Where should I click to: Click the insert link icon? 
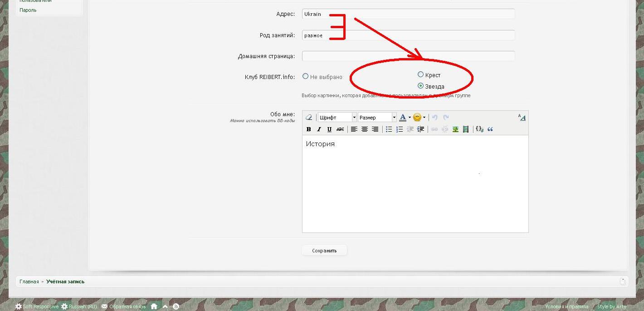tap(434, 129)
